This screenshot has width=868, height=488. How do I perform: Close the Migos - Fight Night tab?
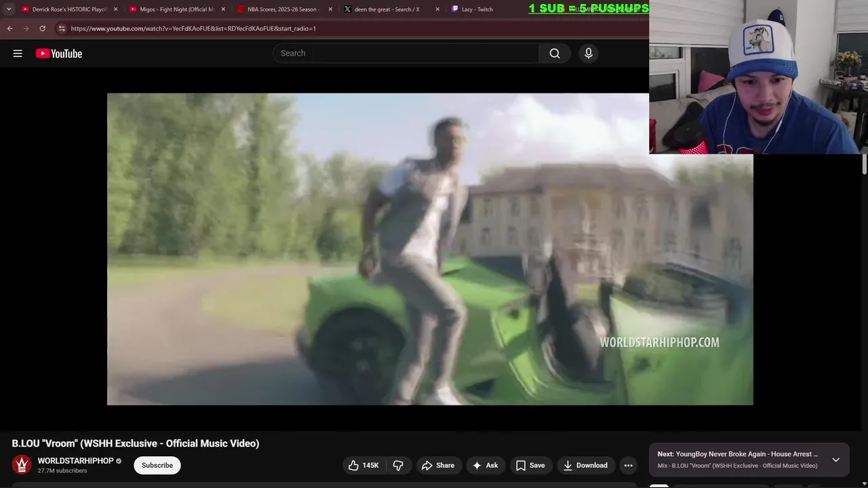[223, 9]
